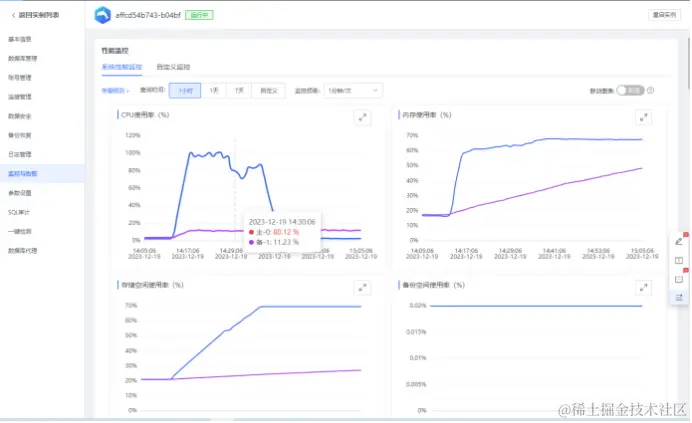692x423 pixels.
Task: Click the 性能监控 section heading
Action: pyautogui.click(x=115, y=51)
